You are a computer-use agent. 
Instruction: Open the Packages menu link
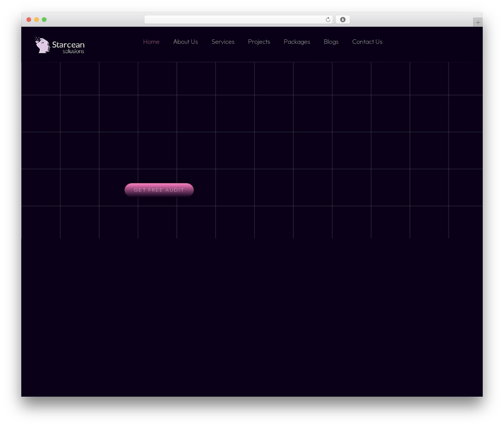(x=297, y=42)
